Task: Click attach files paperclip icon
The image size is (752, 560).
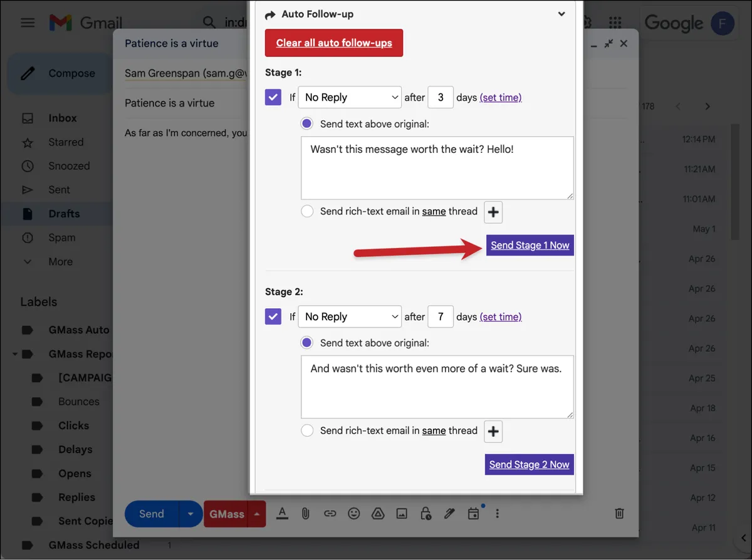Action: pyautogui.click(x=306, y=514)
